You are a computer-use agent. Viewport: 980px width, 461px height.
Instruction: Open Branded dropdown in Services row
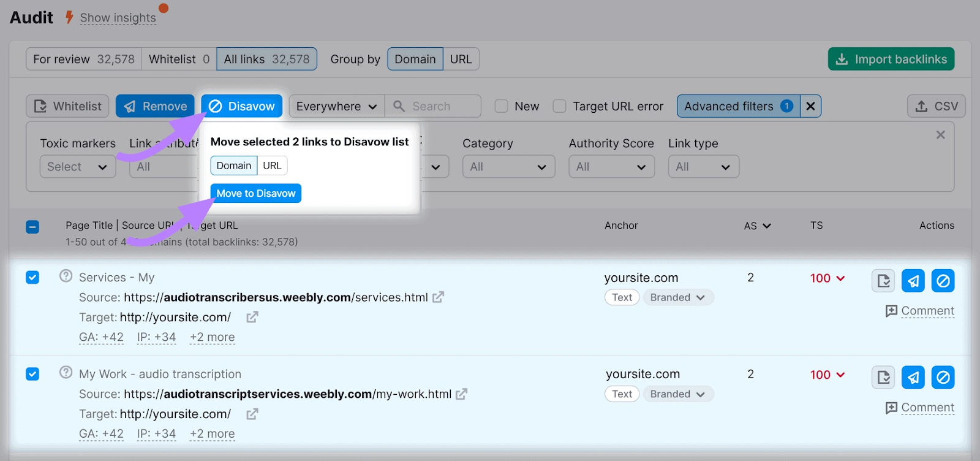[x=678, y=297]
